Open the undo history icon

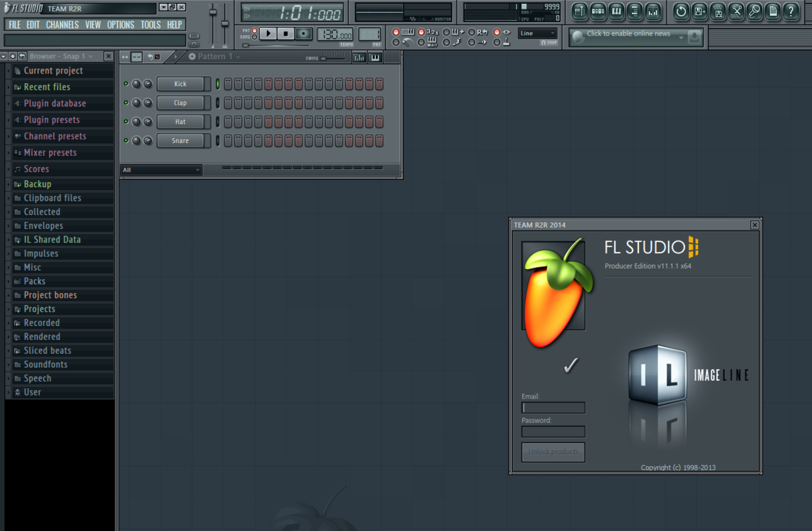coord(681,11)
